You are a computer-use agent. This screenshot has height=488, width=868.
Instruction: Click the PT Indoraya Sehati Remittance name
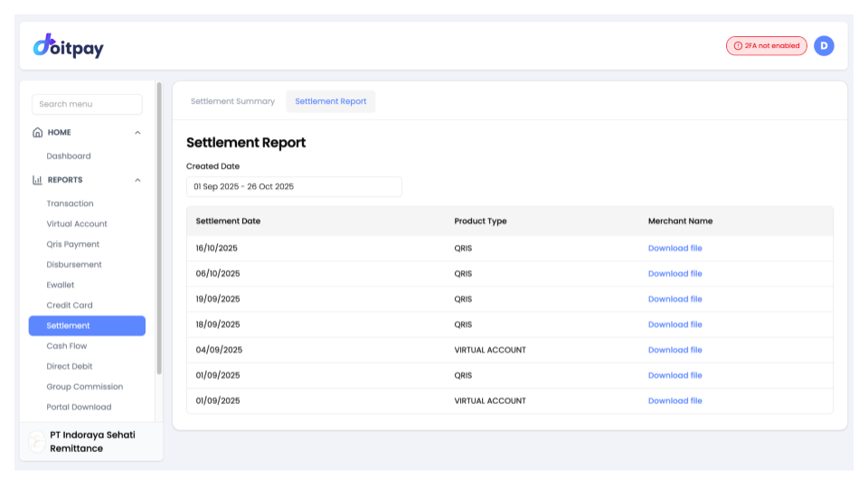(92, 442)
